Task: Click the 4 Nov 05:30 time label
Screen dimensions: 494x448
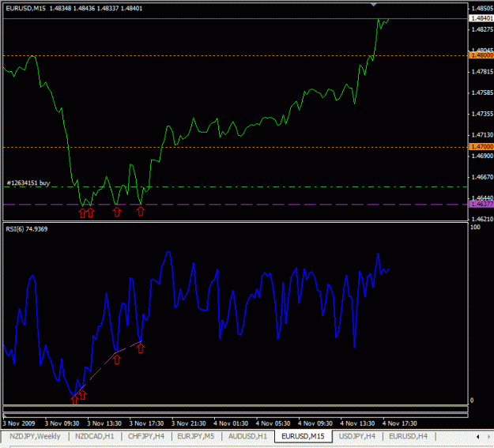Action: point(273,424)
